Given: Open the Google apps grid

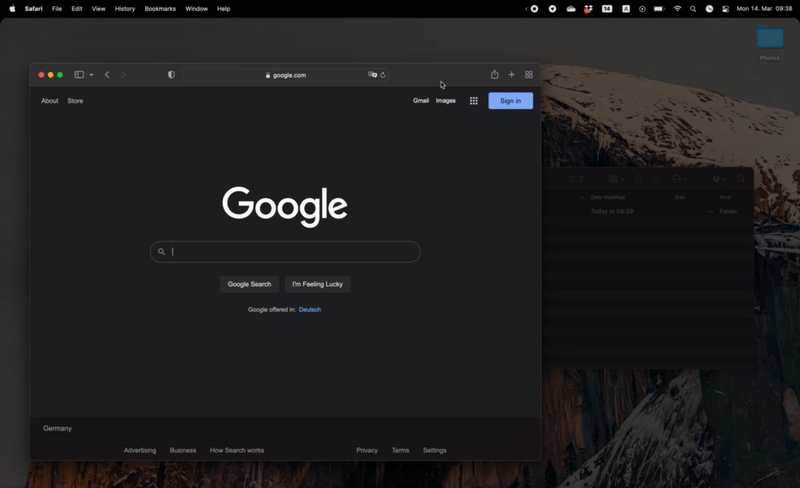Looking at the screenshot, I should point(473,101).
